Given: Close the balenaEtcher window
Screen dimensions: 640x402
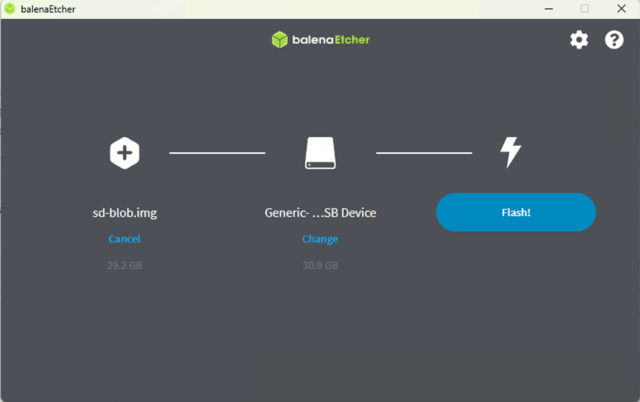Looking at the screenshot, I should 620,8.
